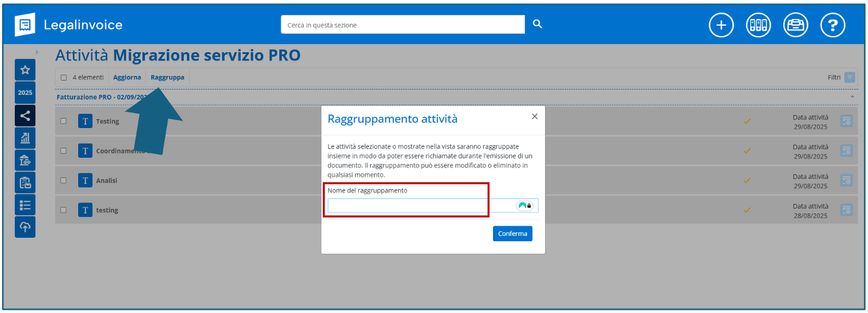
Task: Click the search magnifier icon
Action: [x=537, y=24]
